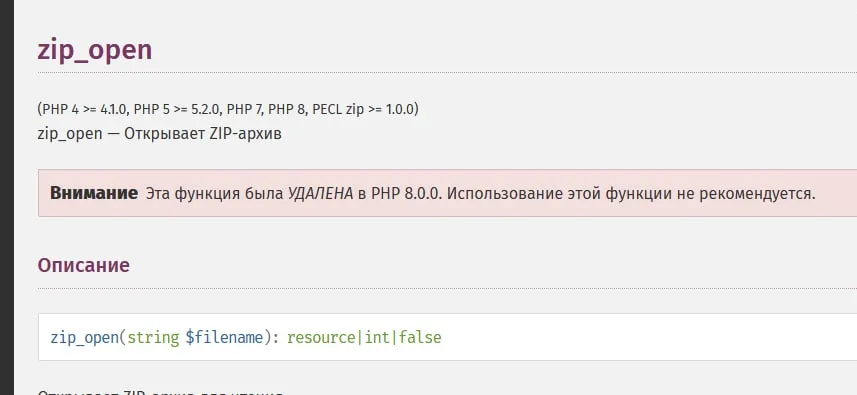Click the italic word "УДАЛЕНА"
This screenshot has height=395, width=857.
pos(320,193)
